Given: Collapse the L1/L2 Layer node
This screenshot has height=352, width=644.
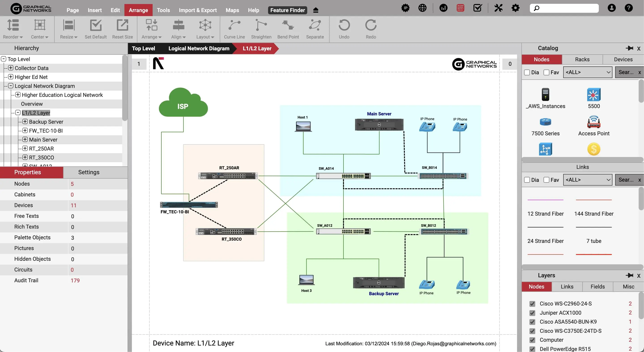Looking at the screenshot, I should coord(18,113).
